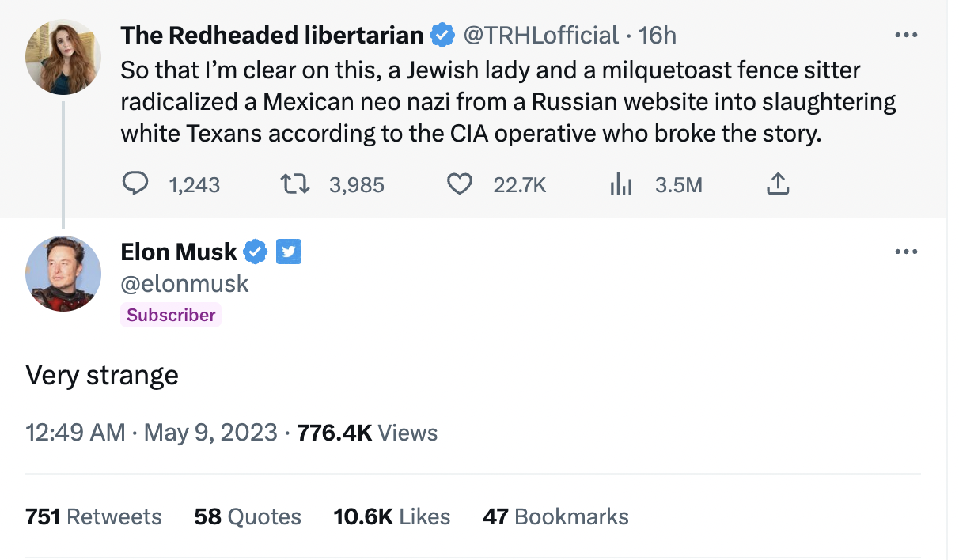
Task: Click Elon Musk's blue verified badge
Action: [254, 251]
